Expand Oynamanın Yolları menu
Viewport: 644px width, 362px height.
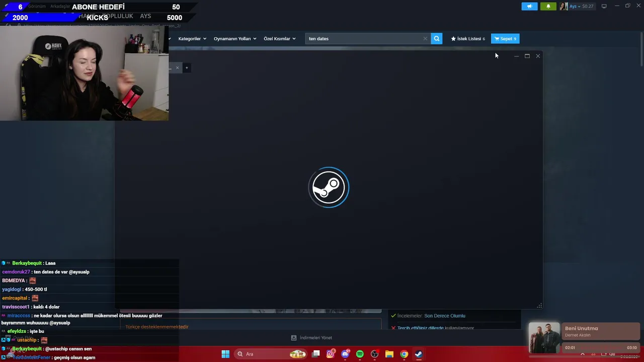point(235,39)
